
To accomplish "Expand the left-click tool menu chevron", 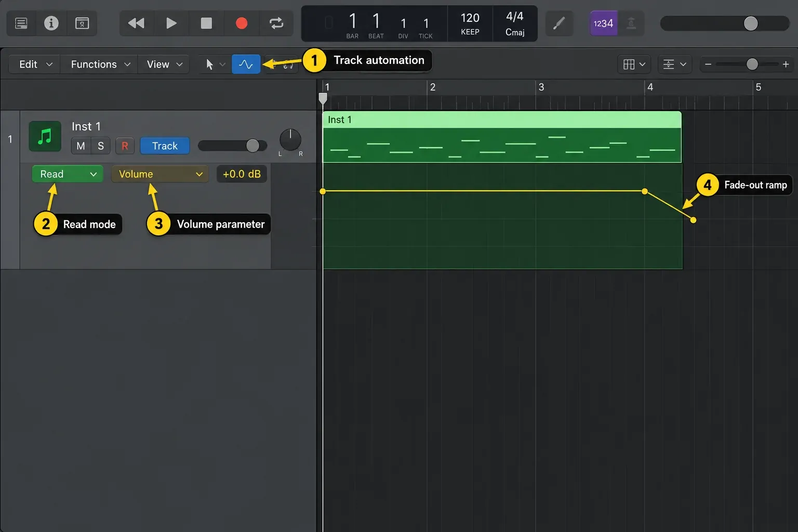I will [222, 64].
